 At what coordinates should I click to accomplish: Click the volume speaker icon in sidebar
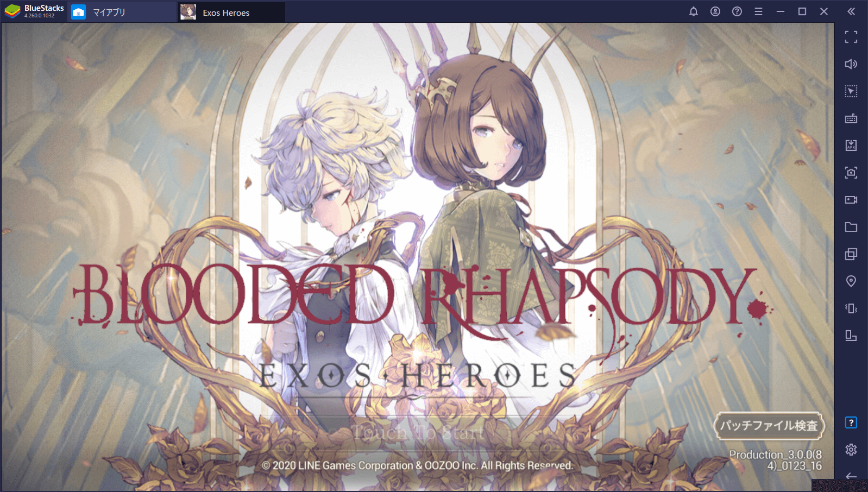851,64
